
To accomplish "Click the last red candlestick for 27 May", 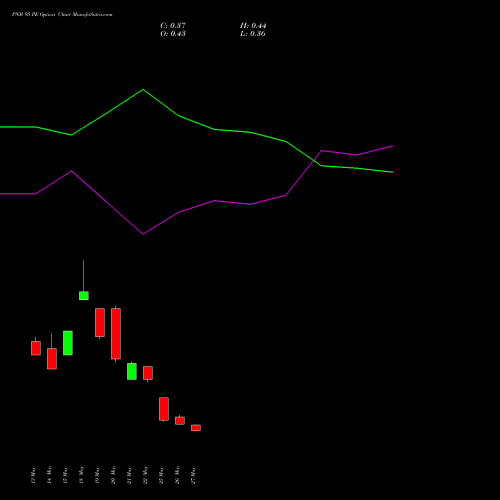I will click(196, 428).
